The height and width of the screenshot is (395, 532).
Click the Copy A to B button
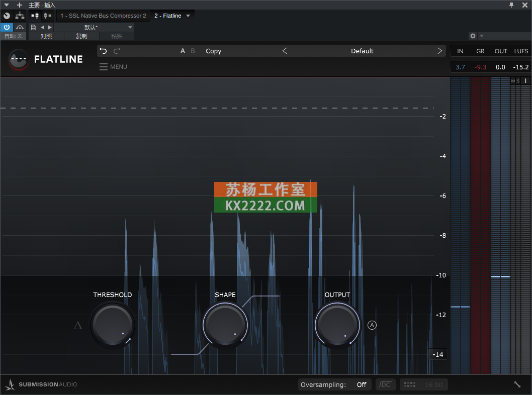(213, 51)
